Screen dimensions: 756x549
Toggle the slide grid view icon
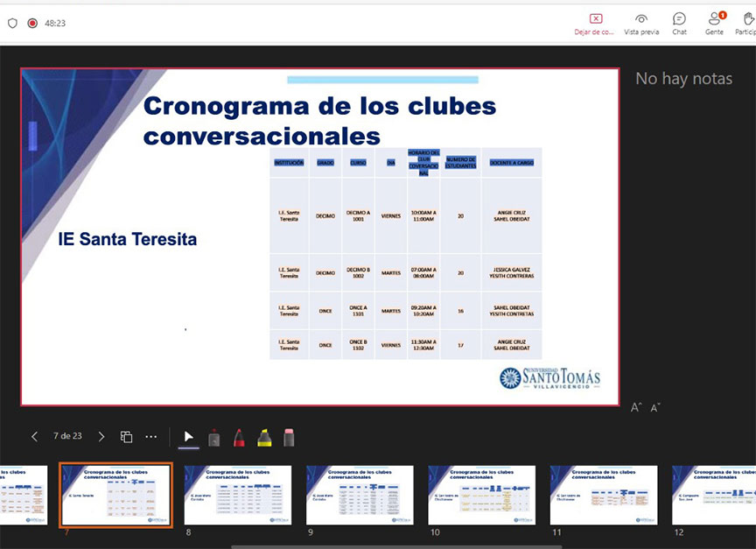tap(126, 437)
